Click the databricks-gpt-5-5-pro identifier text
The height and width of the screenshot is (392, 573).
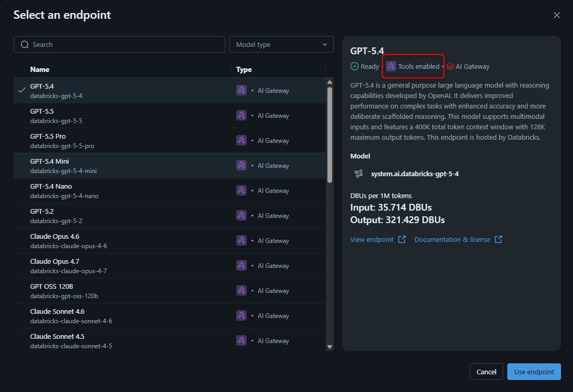tap(62, 146)
